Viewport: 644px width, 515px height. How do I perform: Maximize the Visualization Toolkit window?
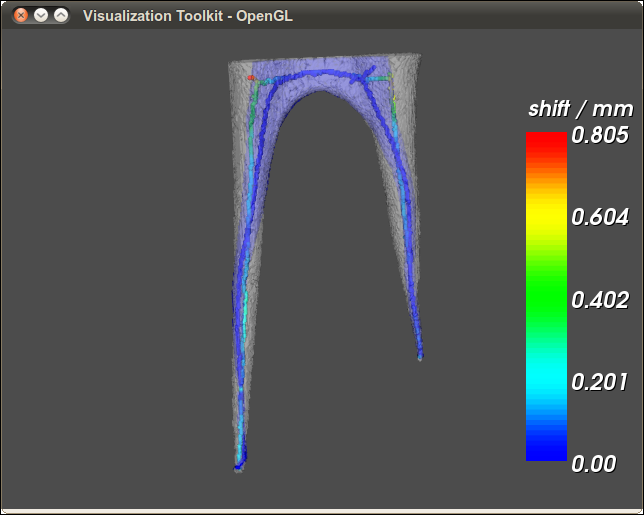(x=61, y=16)
